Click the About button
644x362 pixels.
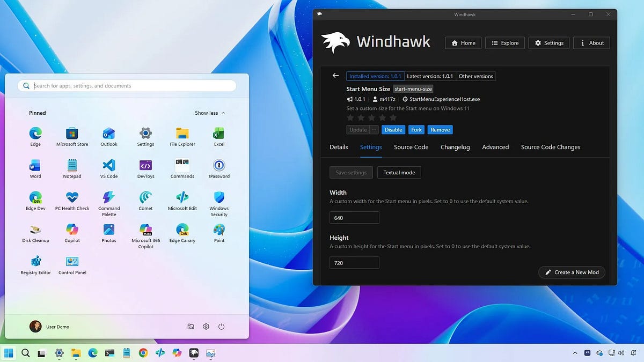click(592, 43)
